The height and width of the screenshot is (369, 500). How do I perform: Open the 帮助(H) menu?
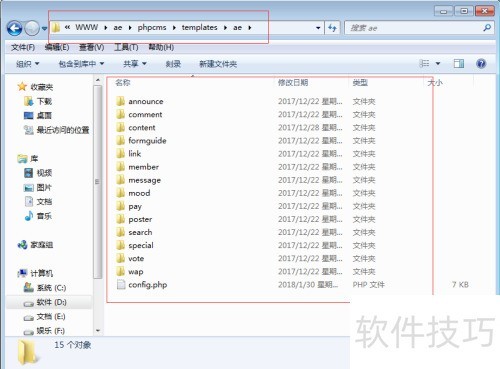tap(161, 47)
